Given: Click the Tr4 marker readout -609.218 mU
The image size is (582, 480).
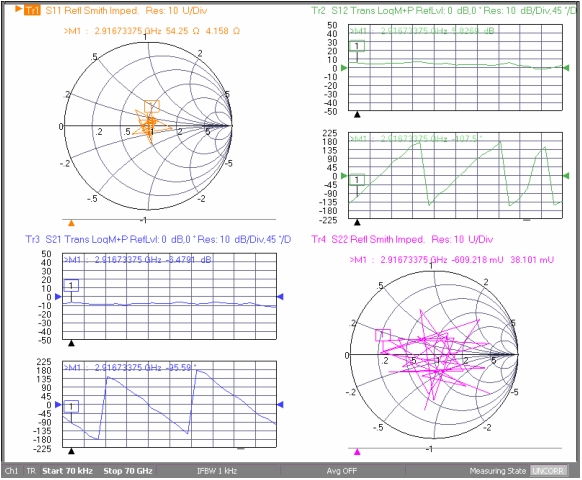Looking at the screenshot, I should point(452,259).
